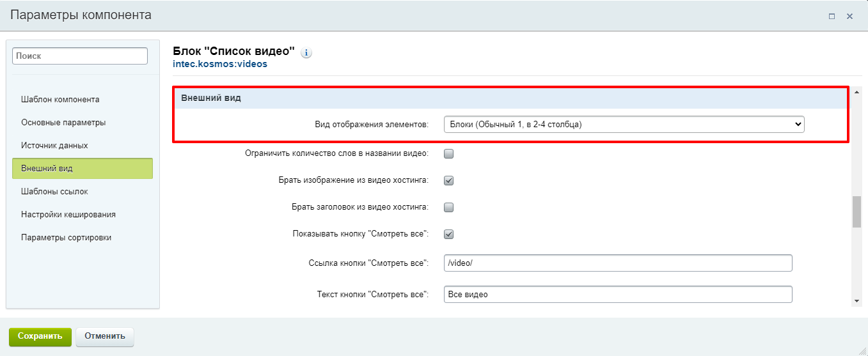Click the vertical scrollbar thumb

(x=856, y=212)
